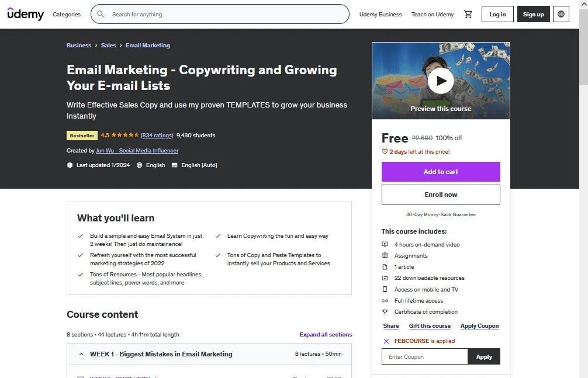
Task: Add the course to cart
Action: pos(441,172)
